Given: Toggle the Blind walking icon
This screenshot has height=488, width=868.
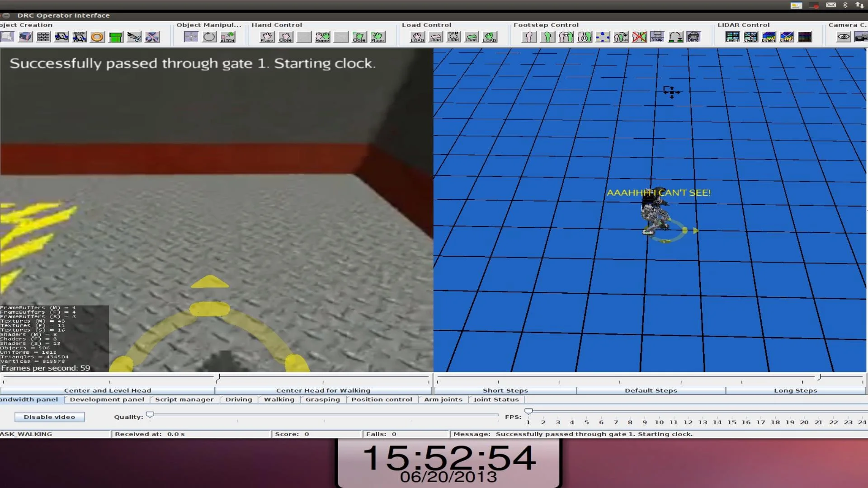Looking at the screenshot, I should pyautogui.click(x=693, y=37).
